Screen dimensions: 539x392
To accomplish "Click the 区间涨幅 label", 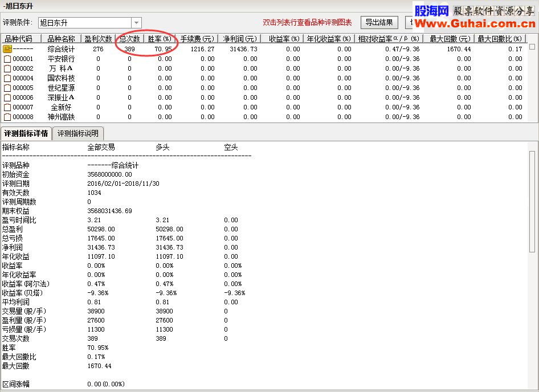I will coord(16,384).
